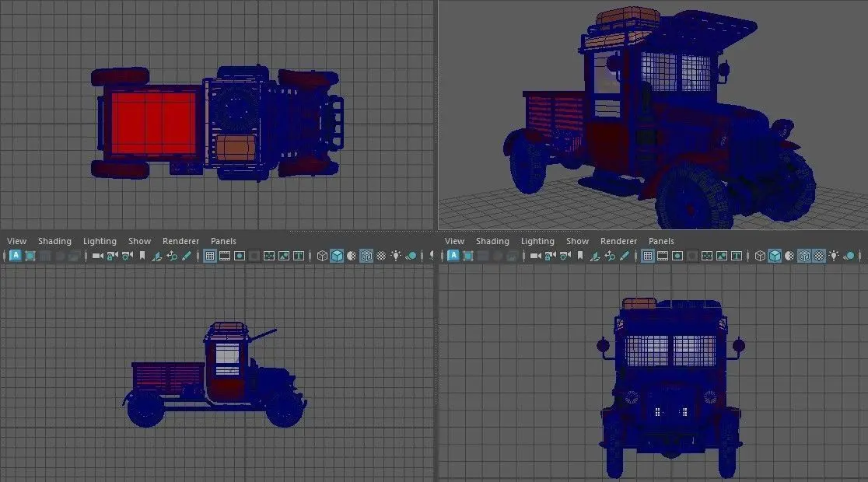
Task: Switch to Wireframe shading in side panel toolbar
Action: point(322,256)
